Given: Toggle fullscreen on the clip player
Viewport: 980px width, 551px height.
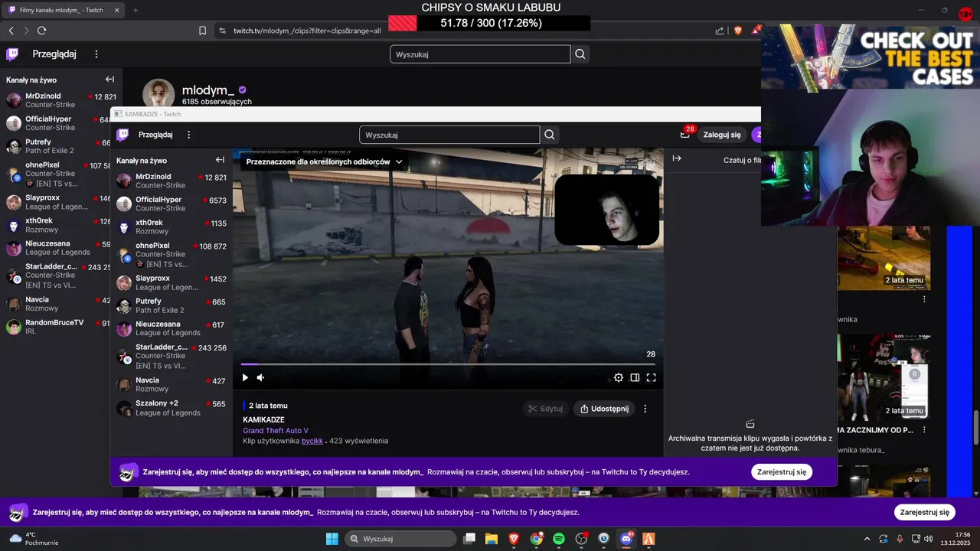Looking at the screenshot, I should click(652, 377).
